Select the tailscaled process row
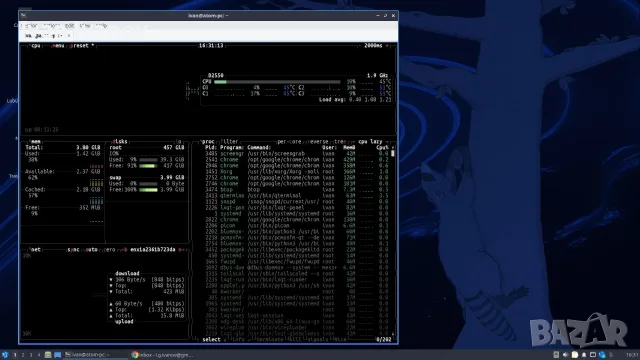Screen dimensions: 640x360 click(297, 273)
